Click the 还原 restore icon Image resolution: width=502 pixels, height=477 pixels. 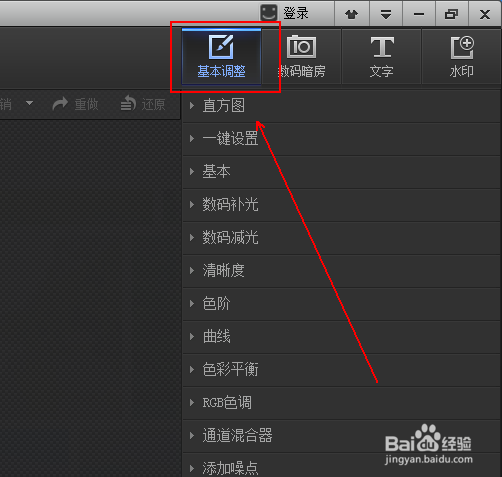128,103
